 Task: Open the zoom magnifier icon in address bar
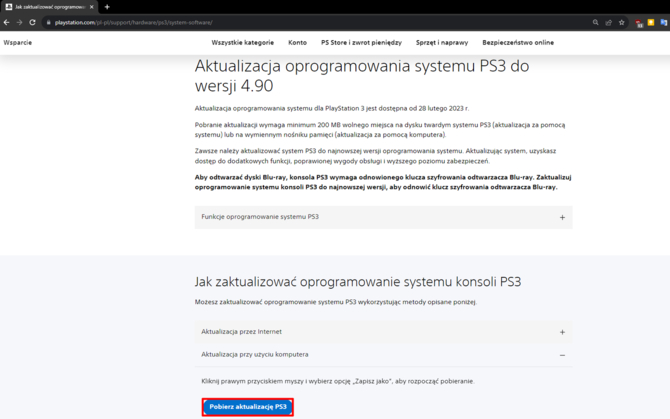595,22
